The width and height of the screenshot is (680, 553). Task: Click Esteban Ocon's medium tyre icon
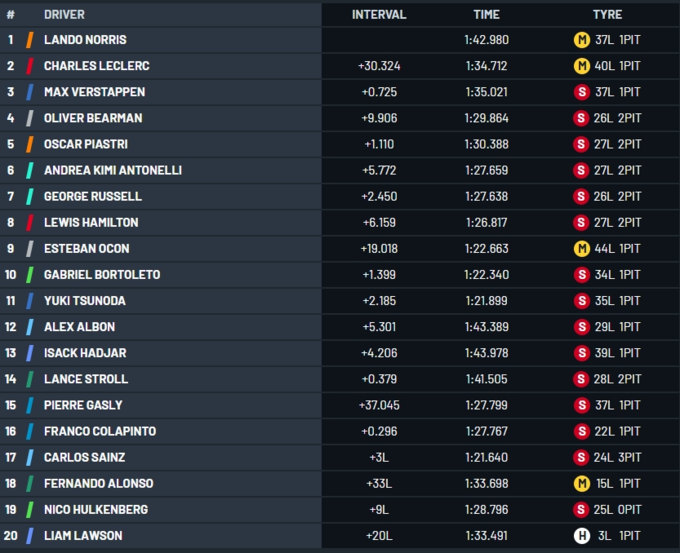click(581, 248)
